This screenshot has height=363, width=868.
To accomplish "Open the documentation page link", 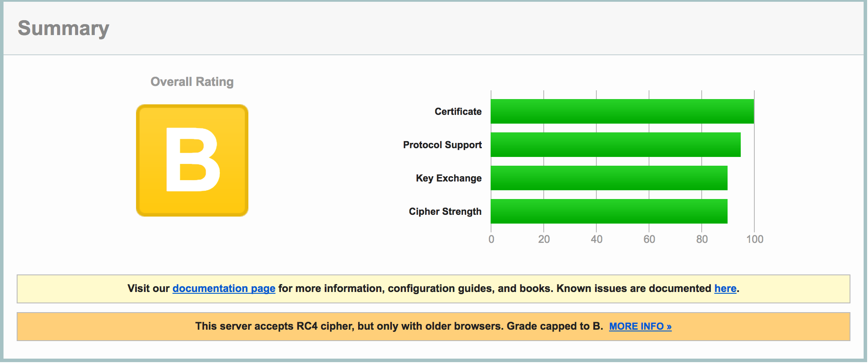I will (x=224, y=288).
